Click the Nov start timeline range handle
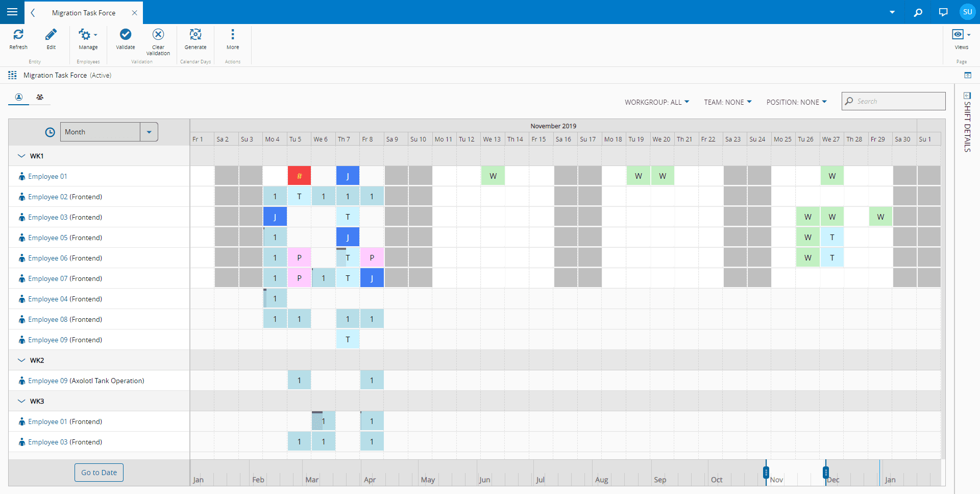The width and height of the screenshot is (980, 494). pyautogui.click(x=766, y=473)
